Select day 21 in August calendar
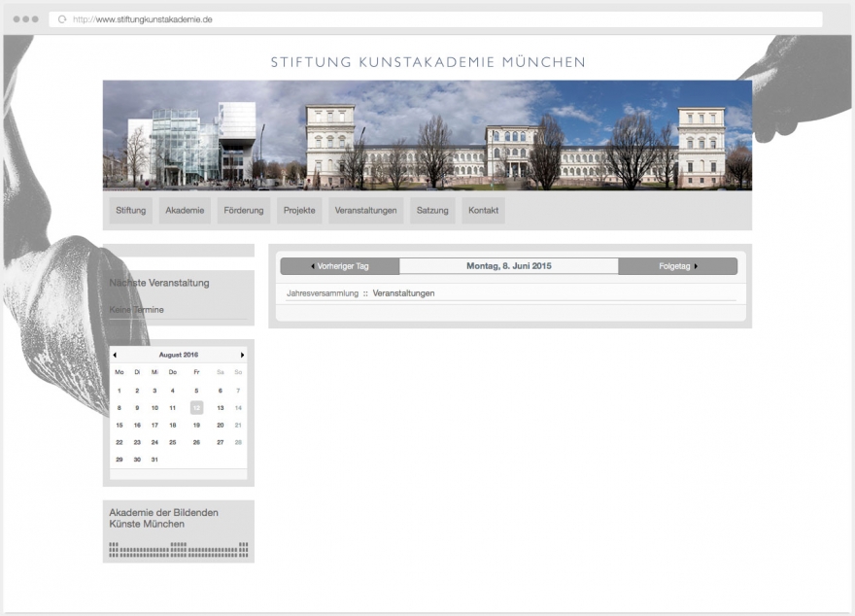 pos(238,426)
